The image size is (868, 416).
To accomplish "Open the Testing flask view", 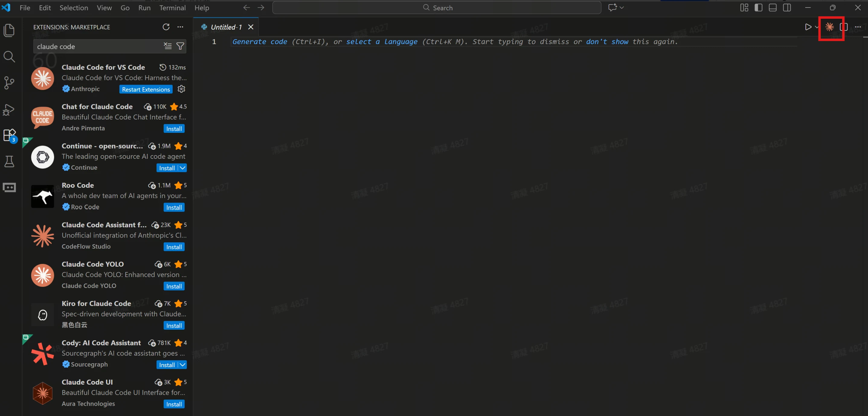I will tap(9, 162).
